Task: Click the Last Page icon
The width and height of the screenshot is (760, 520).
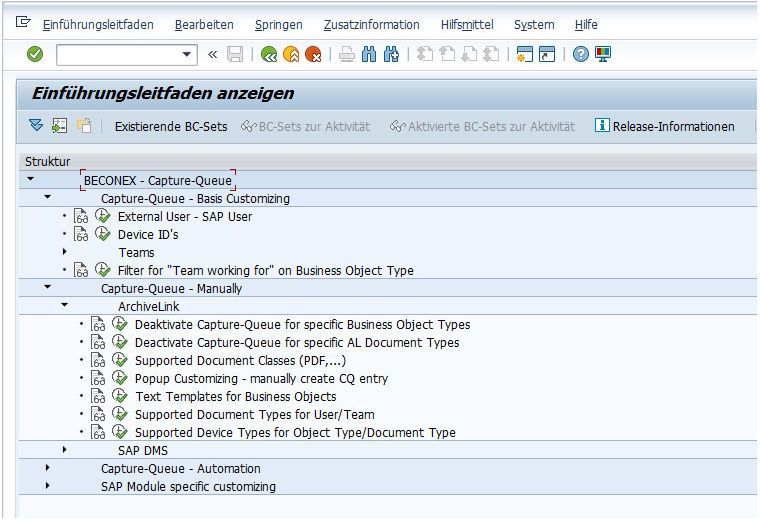Action: tap(491, 54)
